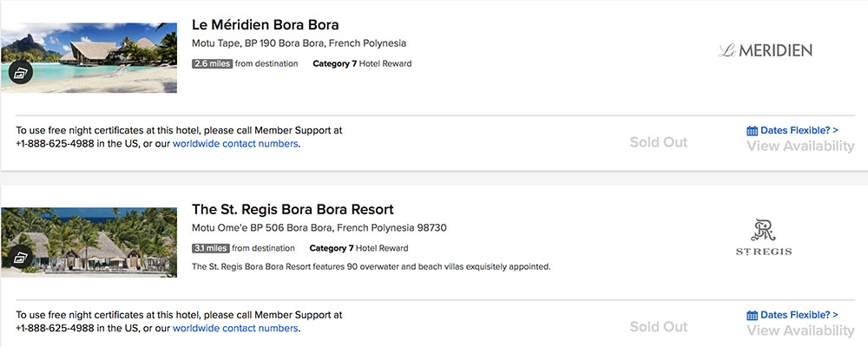Click the Le Méridien beach thumbnail photo
This screenshot has width=868, height=347.
click(x=89, y=57)
